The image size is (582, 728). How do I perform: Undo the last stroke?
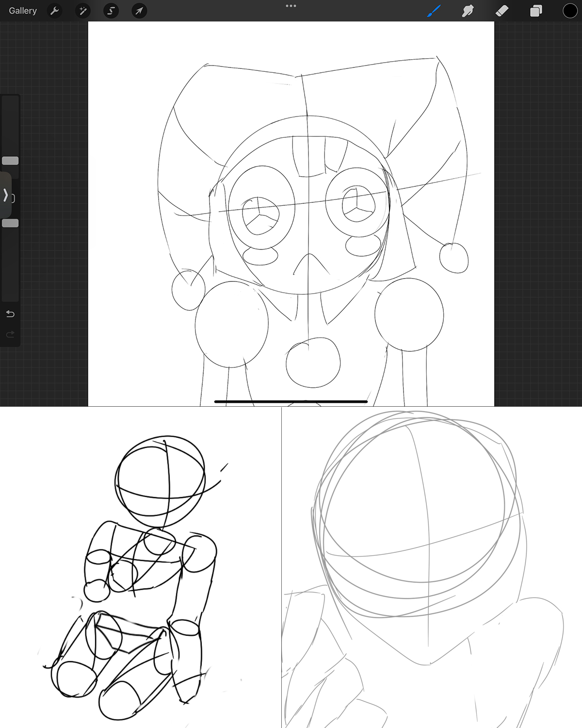click(10, 314)
